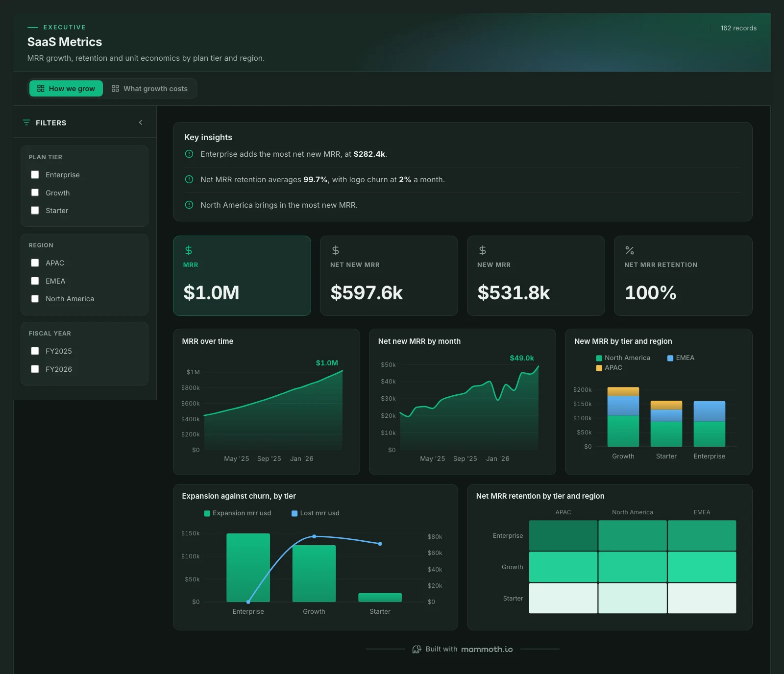The image size is (784, 674).
Task: Select the $597.6k Net New MRR card
Action: pos(389,276)
